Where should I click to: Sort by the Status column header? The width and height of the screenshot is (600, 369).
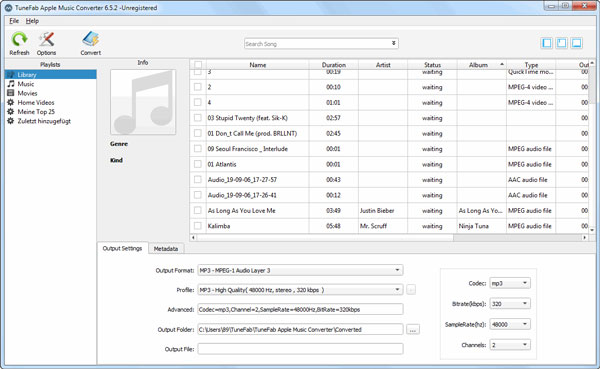pyautogui.click(x=432, y=65)
